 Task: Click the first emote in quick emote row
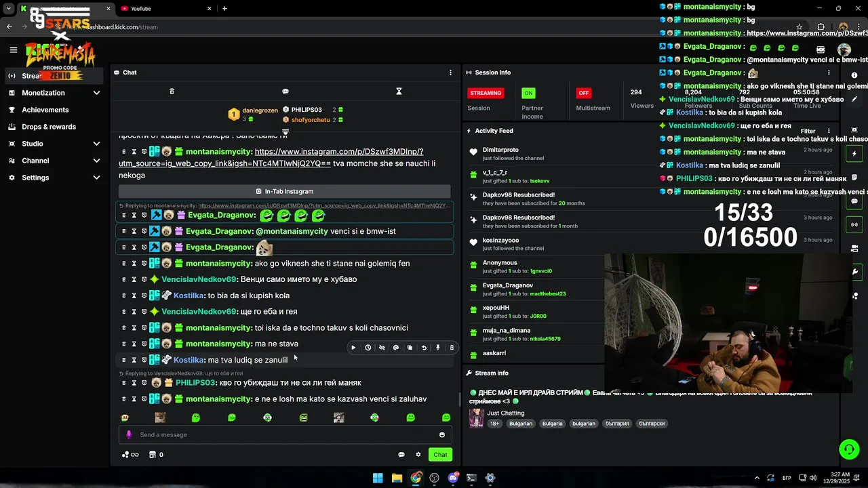(x=125, y=418)
